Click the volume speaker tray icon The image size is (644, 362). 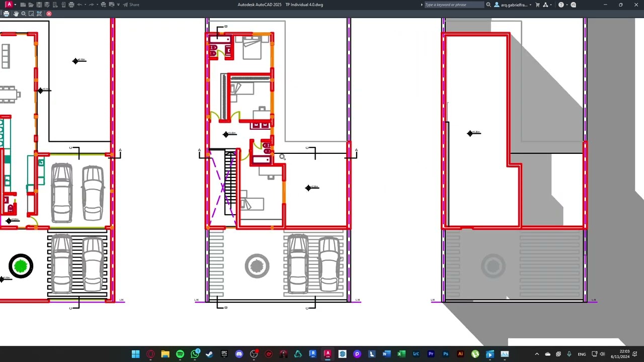(x=602, y=354)
